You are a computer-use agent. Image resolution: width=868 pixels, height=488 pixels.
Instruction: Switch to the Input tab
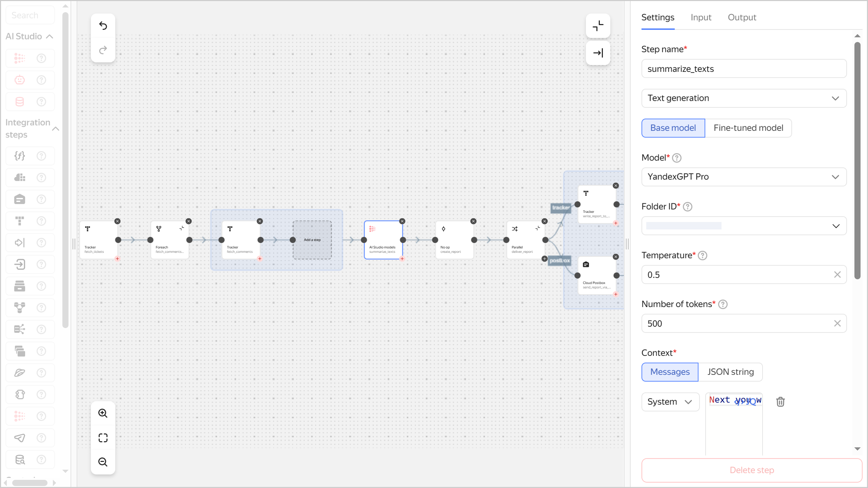[701, 17]
